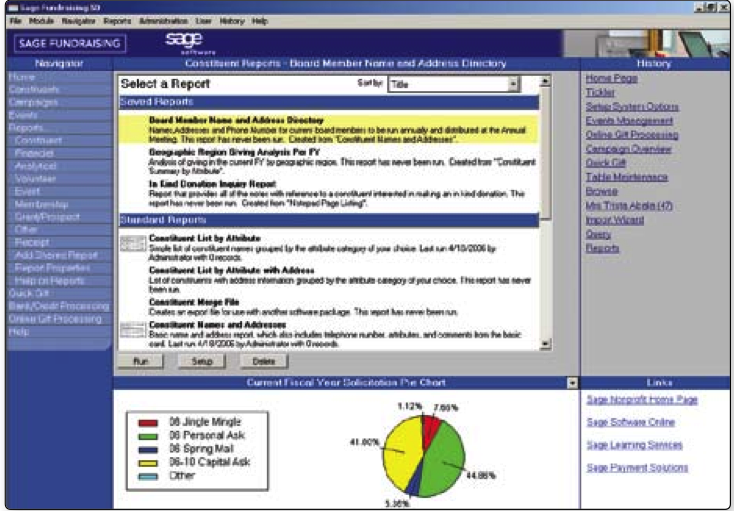734x511 pixels.
Task: Open Sage Software Online link
Action: [631, 422]
